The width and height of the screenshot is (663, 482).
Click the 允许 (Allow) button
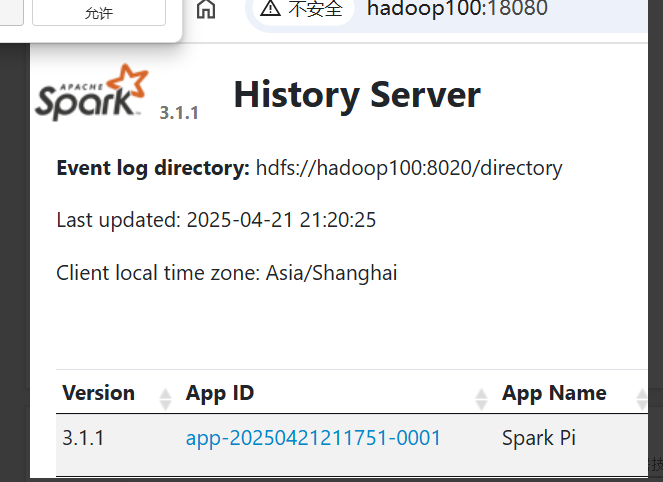(x=99, y=13)
